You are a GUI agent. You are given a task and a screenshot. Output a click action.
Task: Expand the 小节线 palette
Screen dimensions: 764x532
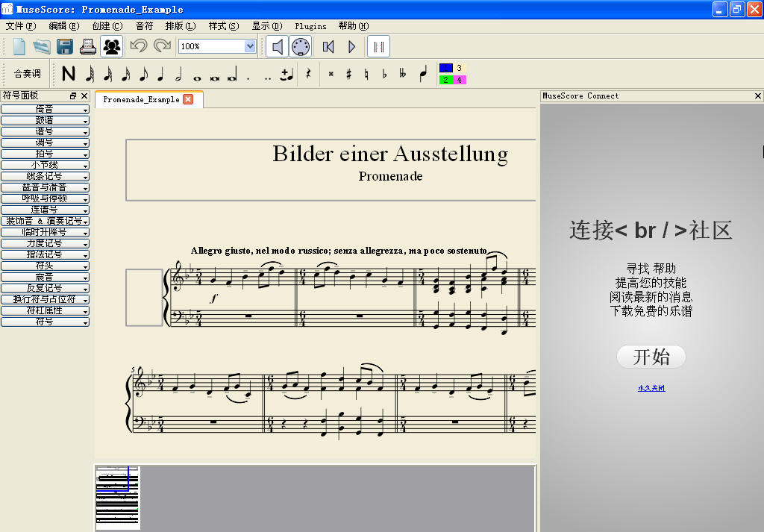45,165
